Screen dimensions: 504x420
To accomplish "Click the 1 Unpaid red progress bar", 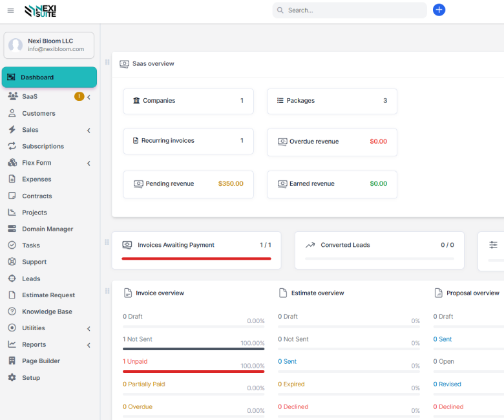I will 193,372.
